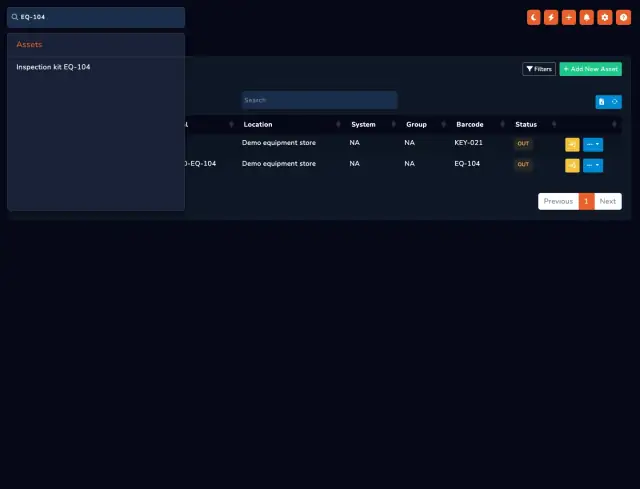Click the EQ-104 barcode cell
Viewport: 640px width, 489px height.
tap(467, 163)
